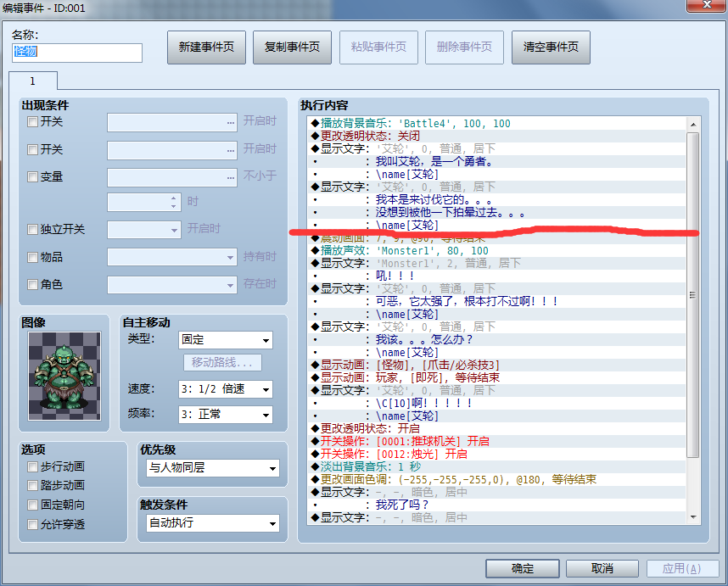Image resolution: width=728 pixels, height=586 pixels.
Task: Confirm with the 确定 button
Action: click(523, 568)
